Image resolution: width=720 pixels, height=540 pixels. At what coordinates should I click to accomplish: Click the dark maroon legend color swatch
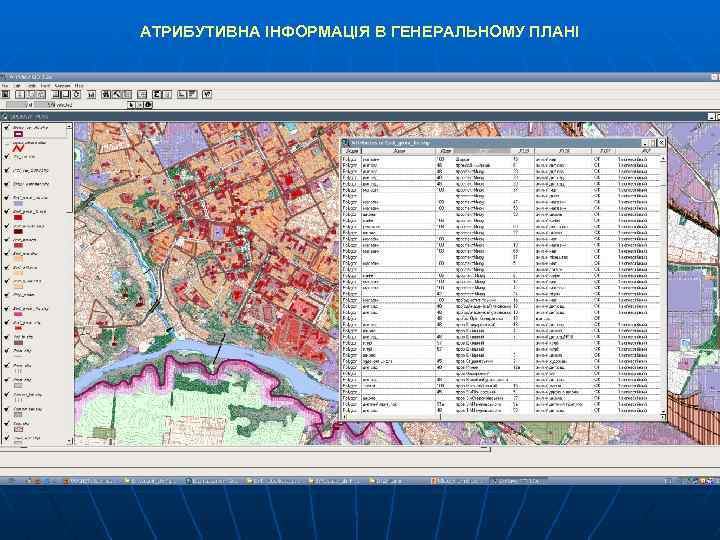tap(18, 231)
